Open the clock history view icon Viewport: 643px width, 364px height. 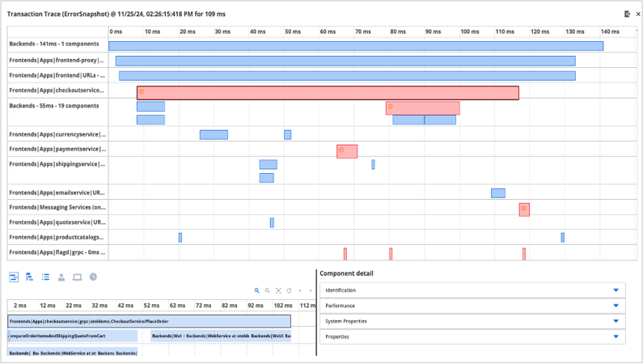(94, 277)
